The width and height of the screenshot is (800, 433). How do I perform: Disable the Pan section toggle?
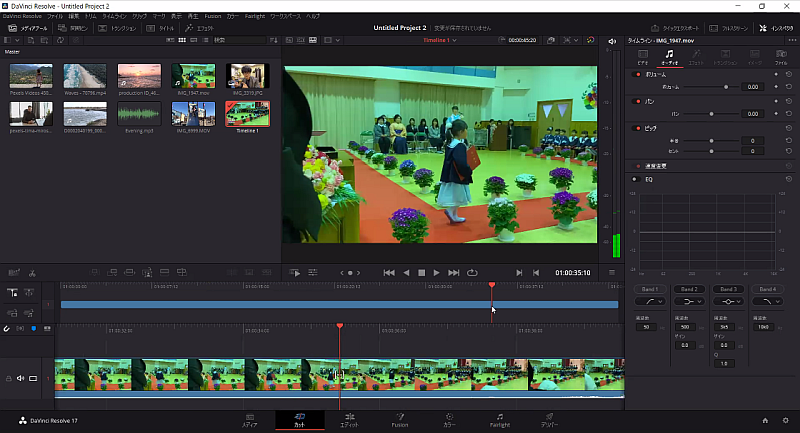[637, 101]
